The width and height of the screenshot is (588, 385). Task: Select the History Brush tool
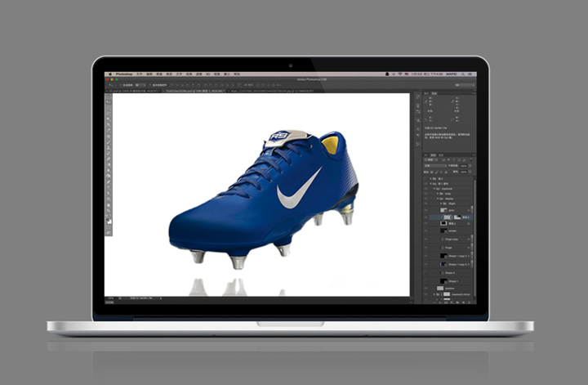tap(109, 153)
